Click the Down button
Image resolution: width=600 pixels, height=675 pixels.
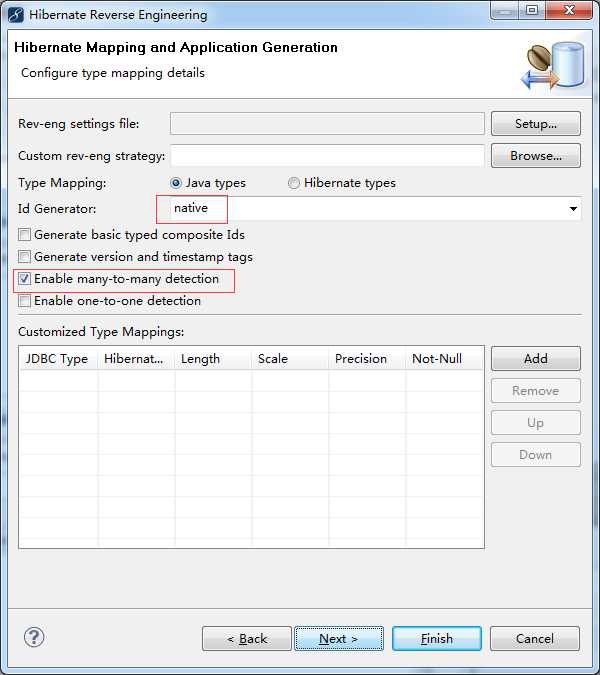point(536,454)
